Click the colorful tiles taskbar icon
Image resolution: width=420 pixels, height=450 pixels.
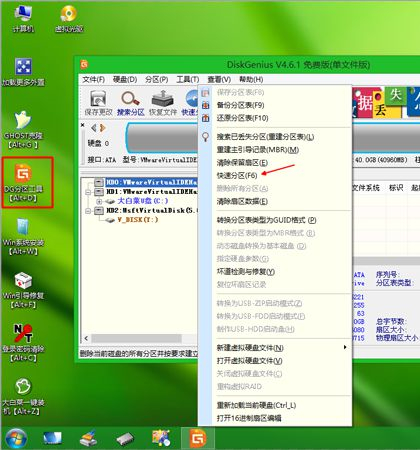point(161,438)
